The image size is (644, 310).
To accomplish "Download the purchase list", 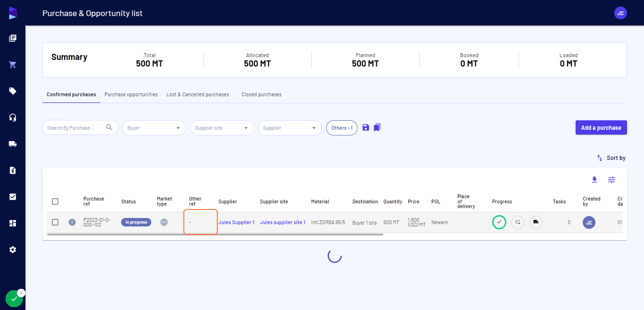I will (x=594, y=180).
